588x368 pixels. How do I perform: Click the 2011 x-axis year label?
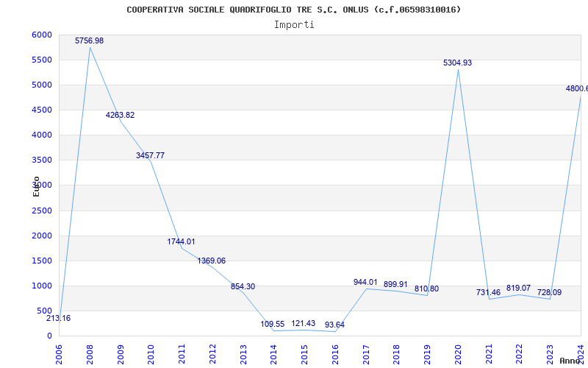182,354
